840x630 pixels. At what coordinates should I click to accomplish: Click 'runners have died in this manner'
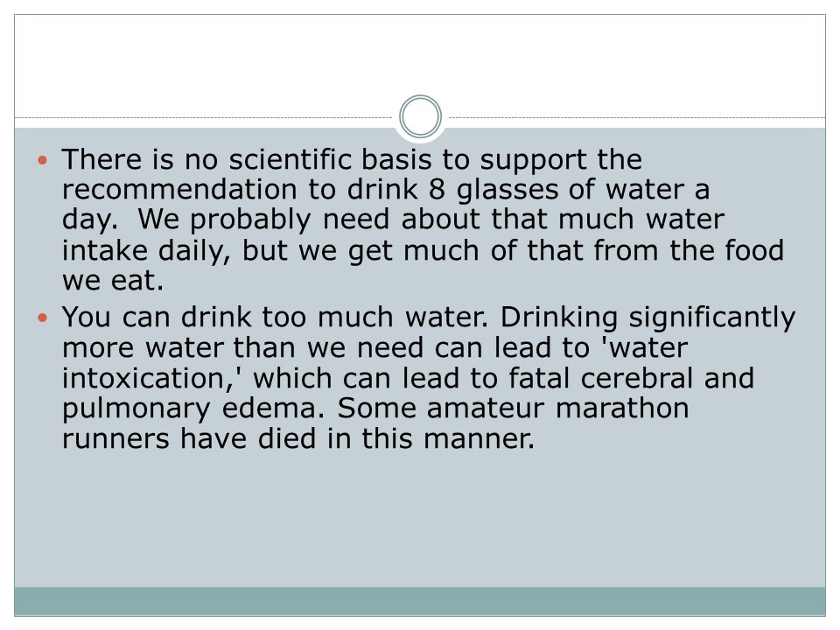point(297,438)
